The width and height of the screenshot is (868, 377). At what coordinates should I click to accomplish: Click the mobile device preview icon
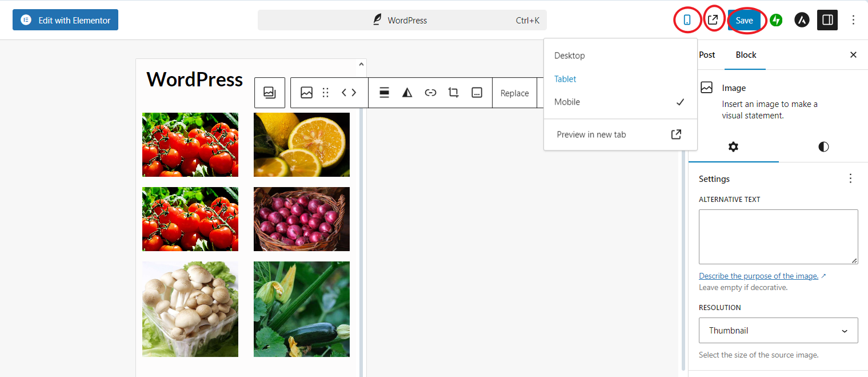pyautogui.click(x=687, y=20)
